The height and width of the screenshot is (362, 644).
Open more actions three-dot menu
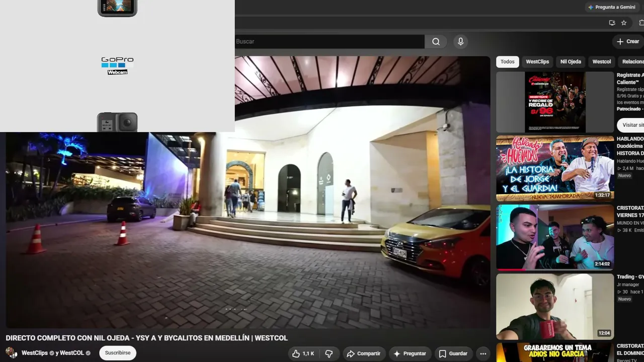483,353
